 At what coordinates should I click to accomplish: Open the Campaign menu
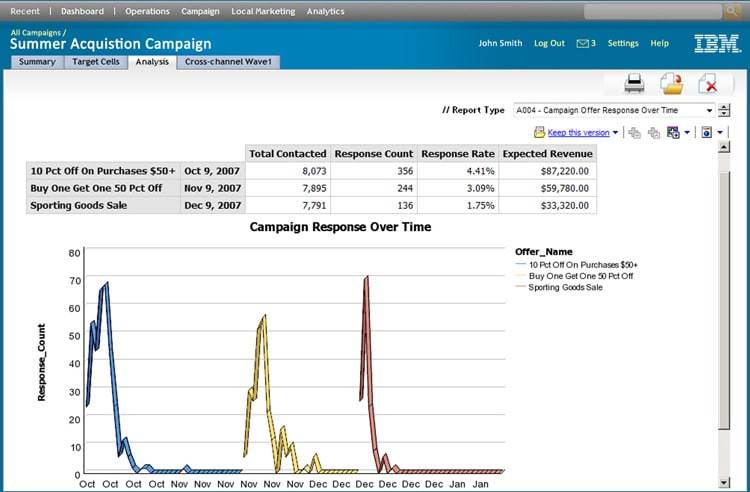coord(200,12)
